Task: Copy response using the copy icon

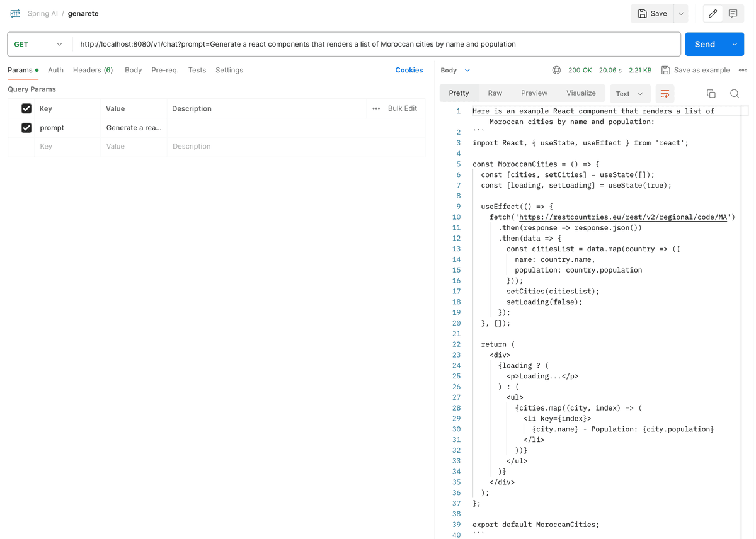Action: click(711, 94)
